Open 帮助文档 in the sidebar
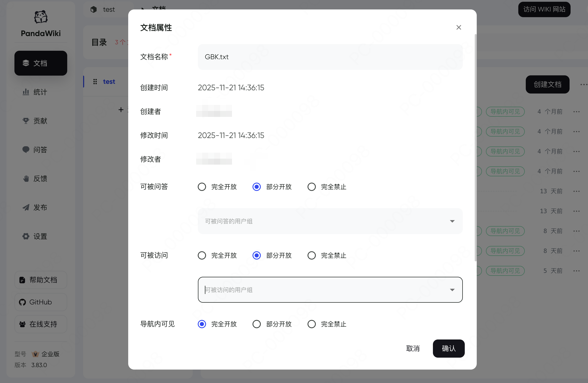The image size is (588, 383). [x=41, y=280]
